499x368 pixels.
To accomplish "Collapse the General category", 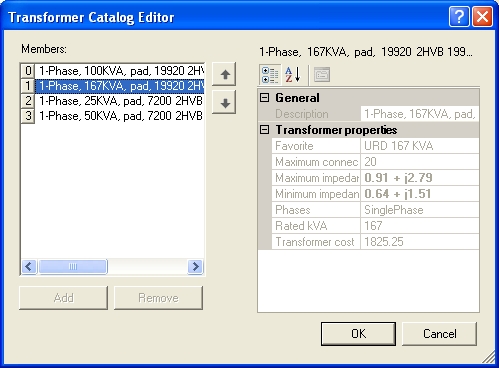I will (265, 98).
